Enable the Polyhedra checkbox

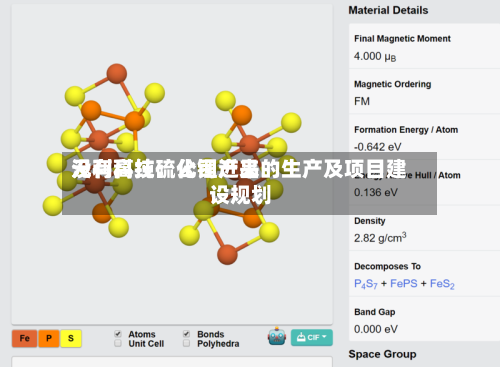point(187,343)
